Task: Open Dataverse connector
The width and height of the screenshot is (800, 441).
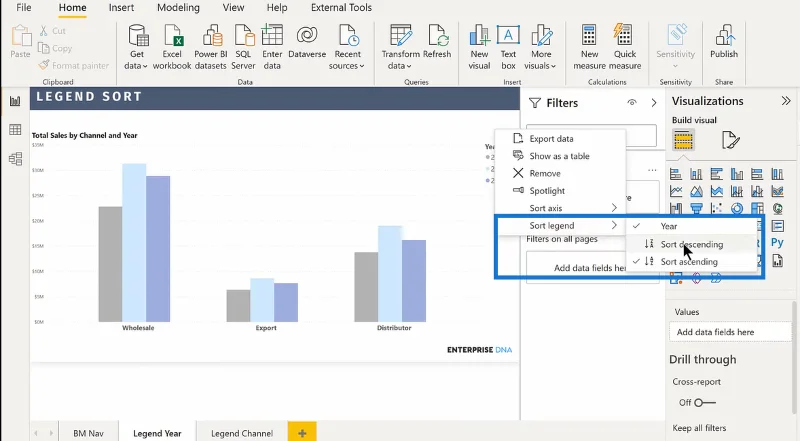Action: pos(307,42)
